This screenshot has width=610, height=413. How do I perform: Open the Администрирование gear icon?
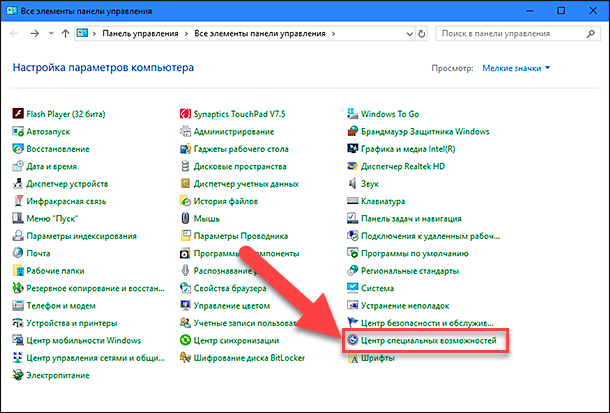coord(185,131)
